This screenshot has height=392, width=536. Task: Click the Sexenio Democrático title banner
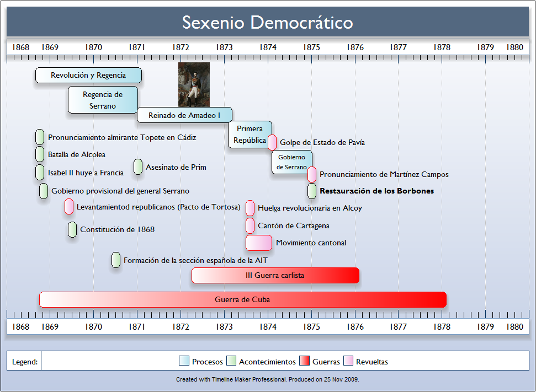click(268, 23)
